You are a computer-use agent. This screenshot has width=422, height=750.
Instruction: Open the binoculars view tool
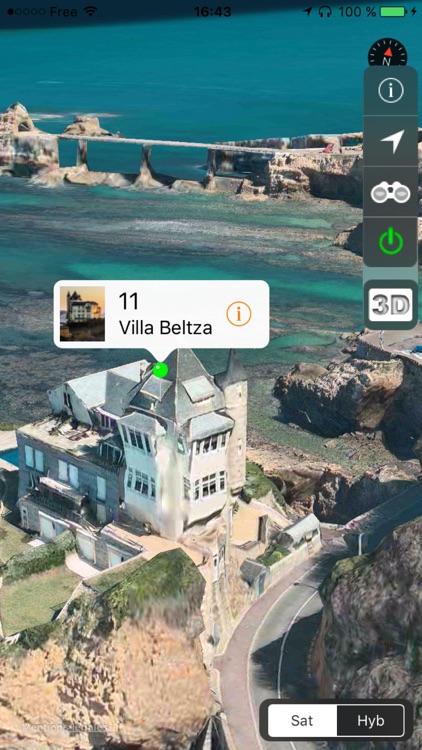(x=391, y=192)
